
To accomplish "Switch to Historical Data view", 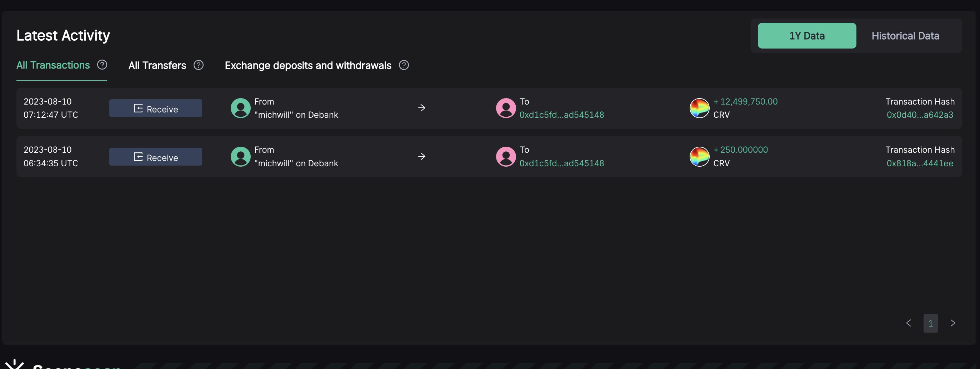I will click(905, 36).
